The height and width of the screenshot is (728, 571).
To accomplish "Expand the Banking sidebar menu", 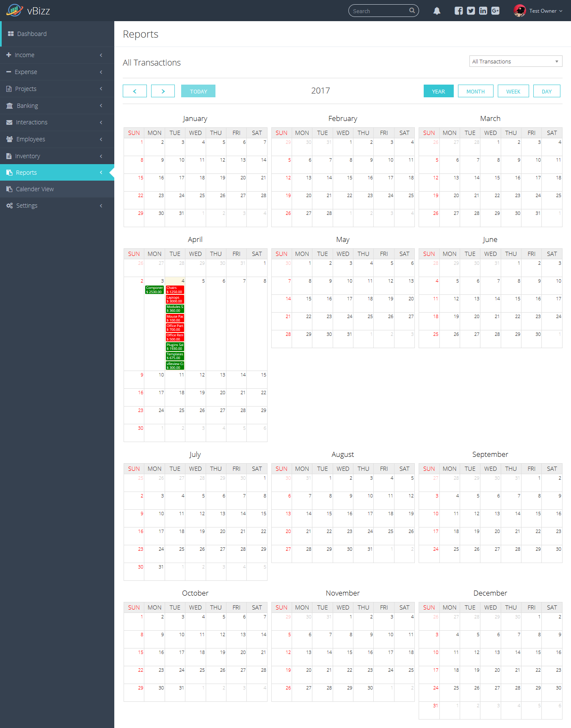I will 57,106.
